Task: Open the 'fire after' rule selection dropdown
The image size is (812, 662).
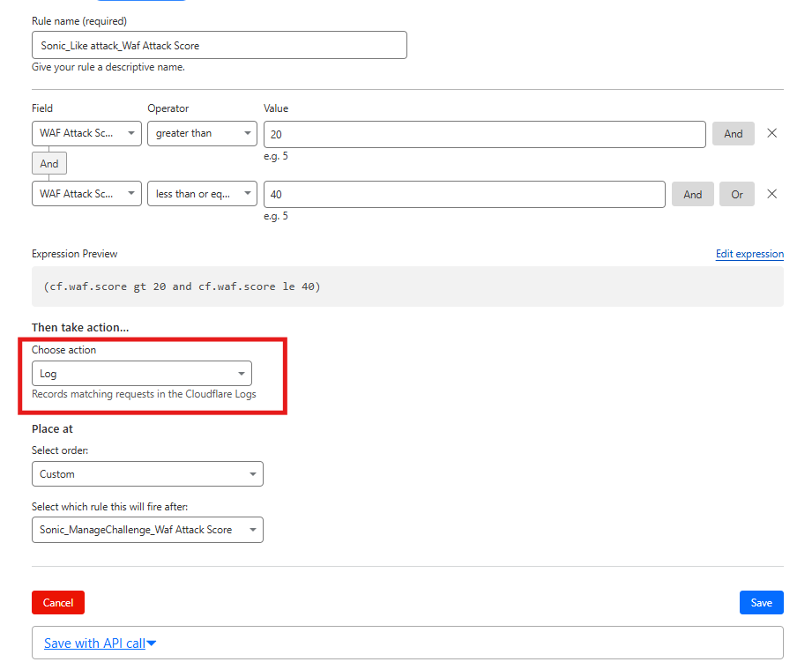Action: 147,530
